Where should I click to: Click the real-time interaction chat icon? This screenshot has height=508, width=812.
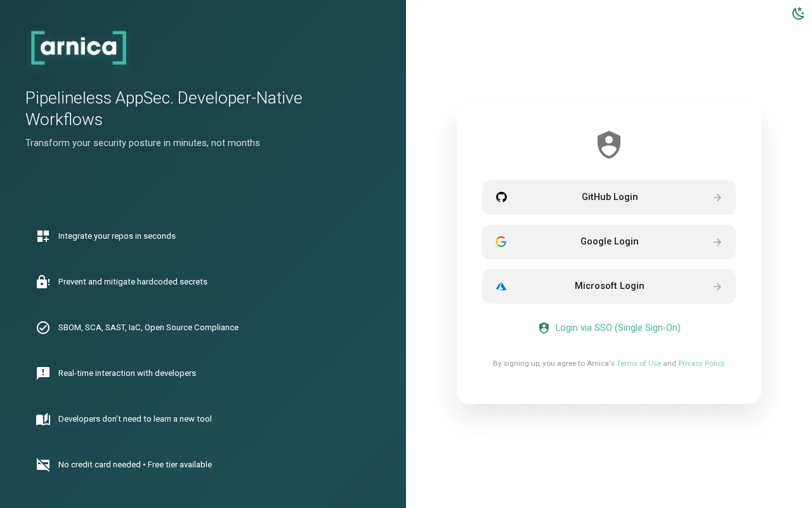click(43, 373)
